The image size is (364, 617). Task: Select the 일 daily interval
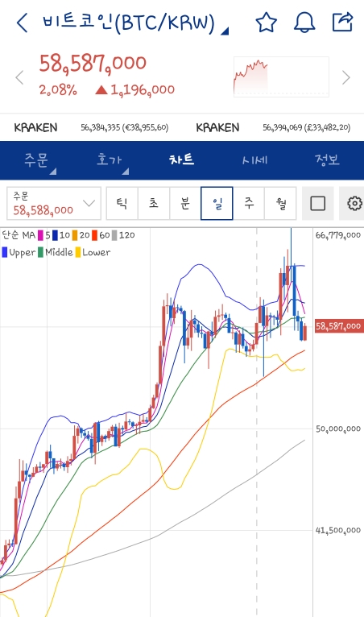tap(217, 204)
